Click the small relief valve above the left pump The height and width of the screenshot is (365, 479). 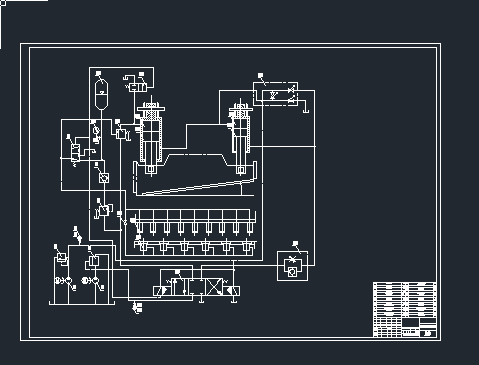pyautogui.click(x=61, y=257)
